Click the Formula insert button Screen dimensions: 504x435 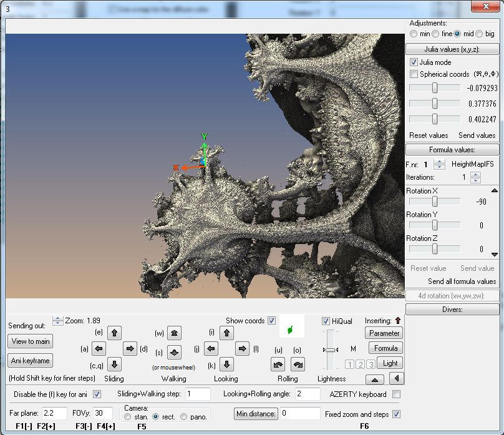pyautogui.click(x=385, y=348)
